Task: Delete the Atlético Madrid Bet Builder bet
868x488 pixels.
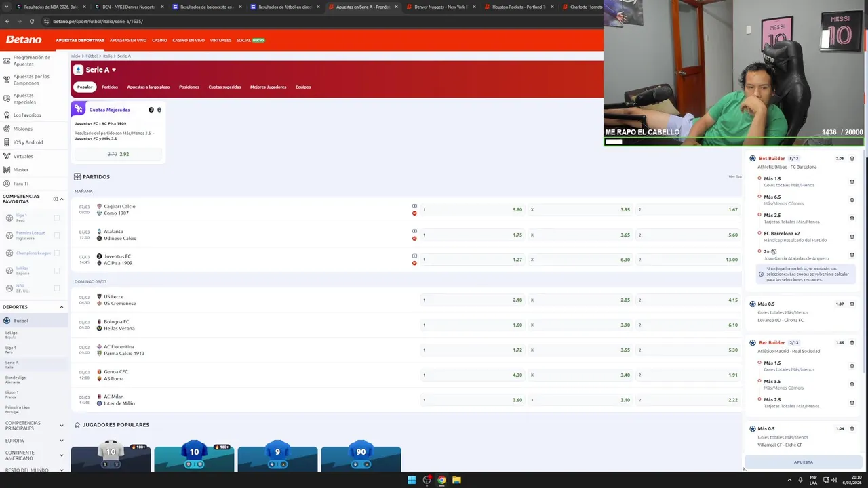Action: point(852,343)
